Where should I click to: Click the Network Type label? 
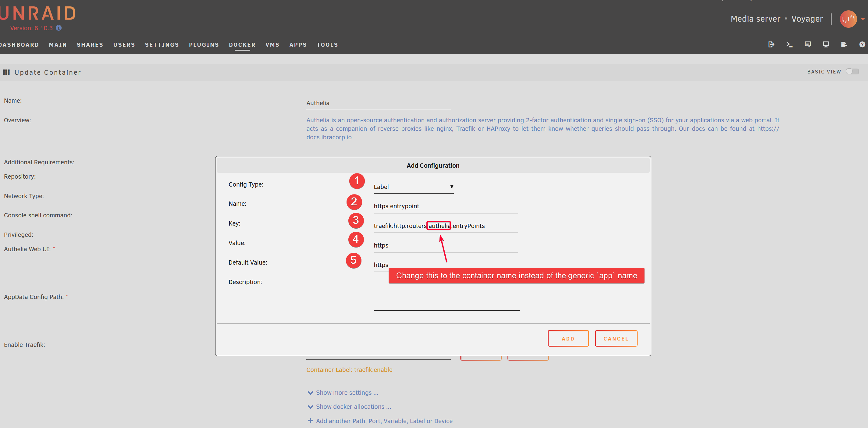24,196
